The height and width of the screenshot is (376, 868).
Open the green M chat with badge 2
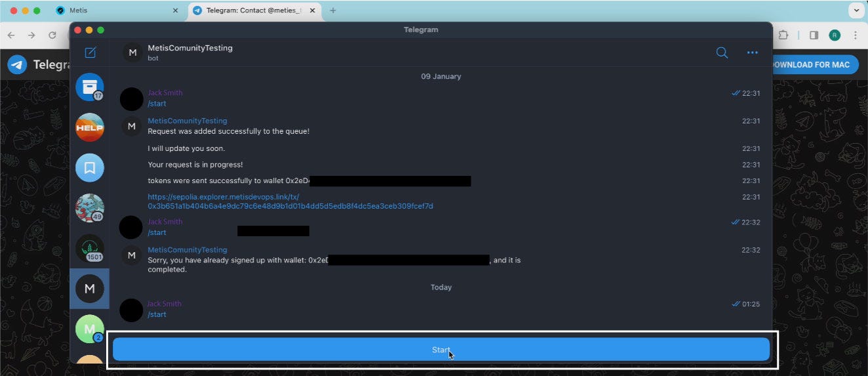[90, 329]
